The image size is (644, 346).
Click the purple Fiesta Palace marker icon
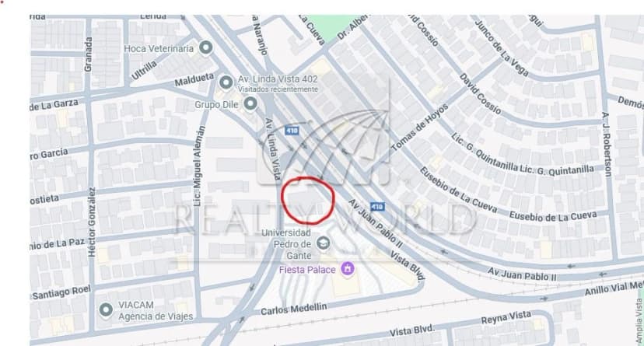tap(348, 269)
